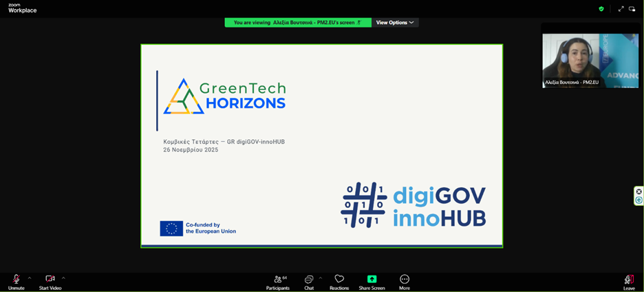Leave the meeting

629,281
